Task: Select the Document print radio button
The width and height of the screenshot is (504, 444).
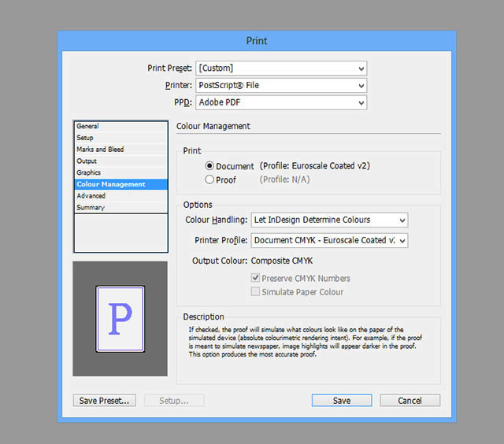Action: click(x=209, y=166)
